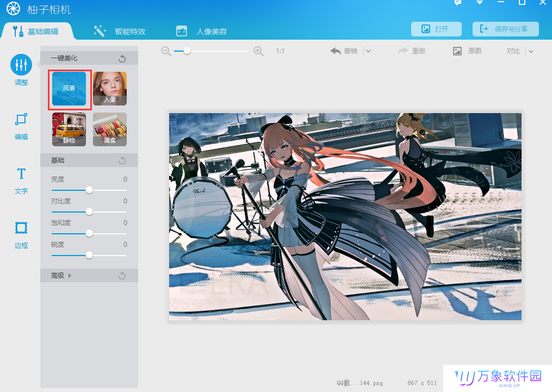The image size is (552, 392).
Task: Reset 基础 section with reset icon
Action: [x=122, y=161]
